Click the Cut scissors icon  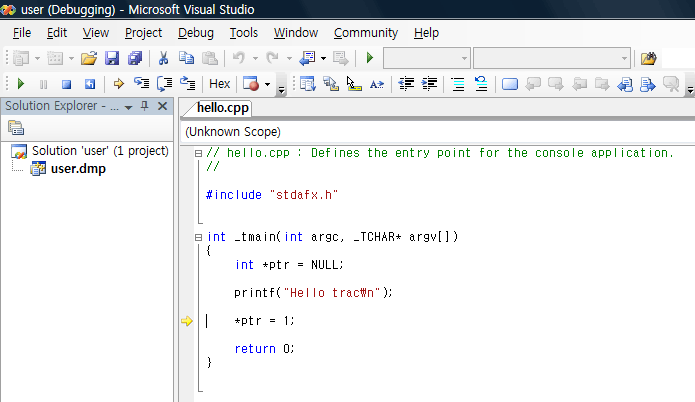point(164,59)
